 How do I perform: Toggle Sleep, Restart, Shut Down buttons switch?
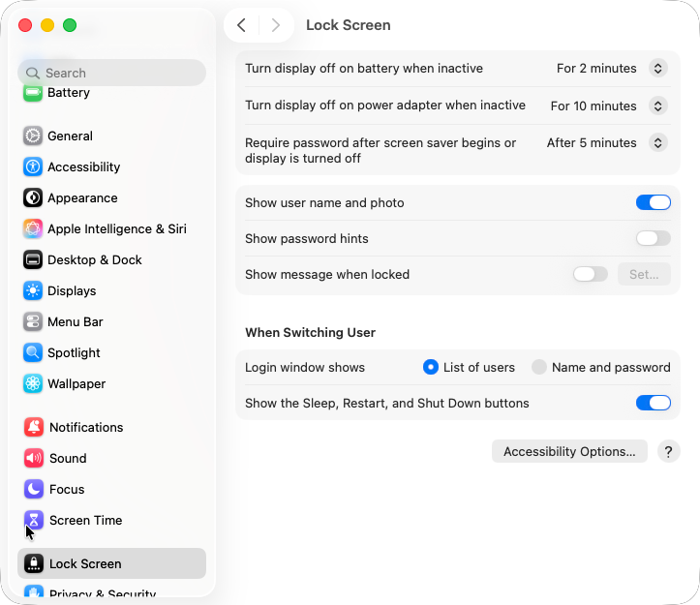coord(654,403)
